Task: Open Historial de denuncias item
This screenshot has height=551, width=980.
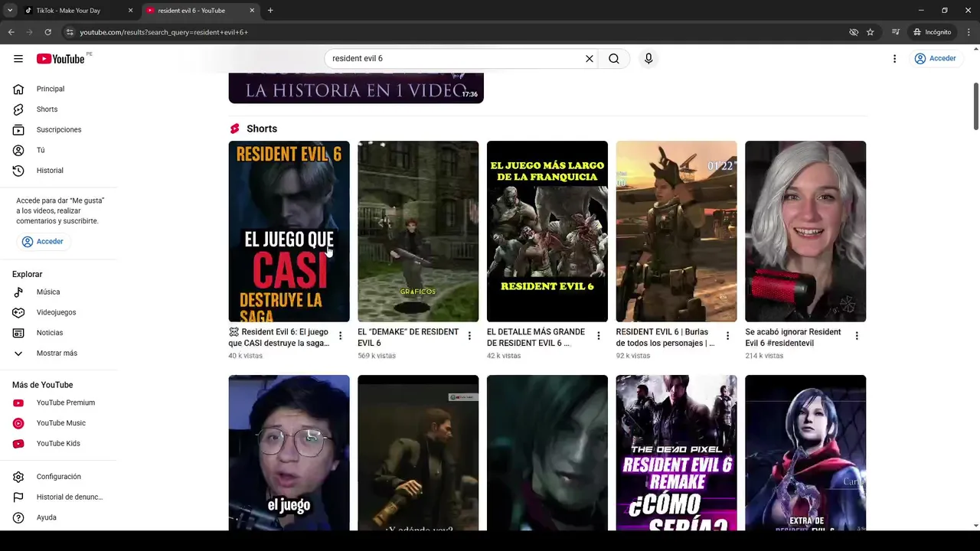Action: click(59, 497)
